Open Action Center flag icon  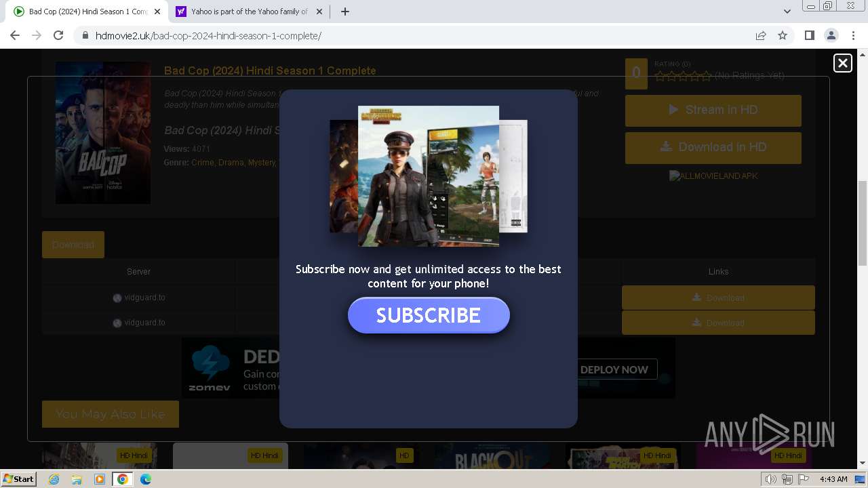(x=804, y=479)
